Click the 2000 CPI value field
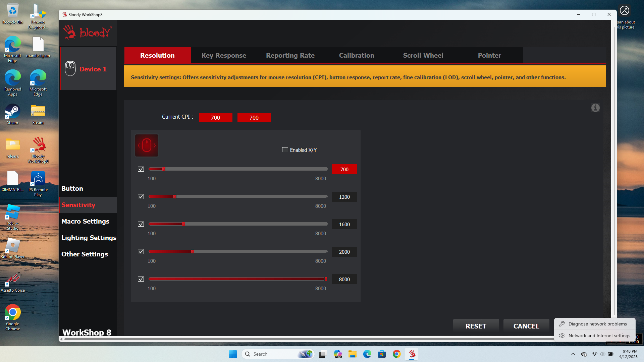644x362 pixels. point(344,252)
